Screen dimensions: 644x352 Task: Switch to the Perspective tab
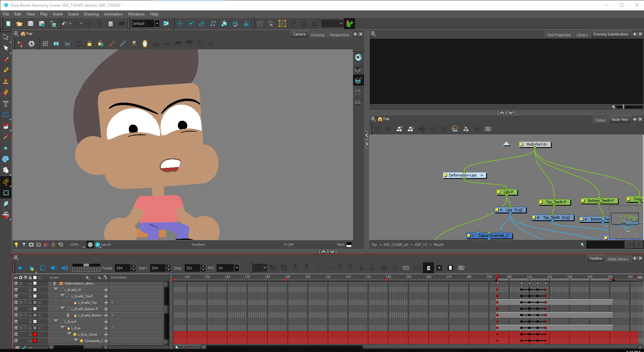pos(339,35)
